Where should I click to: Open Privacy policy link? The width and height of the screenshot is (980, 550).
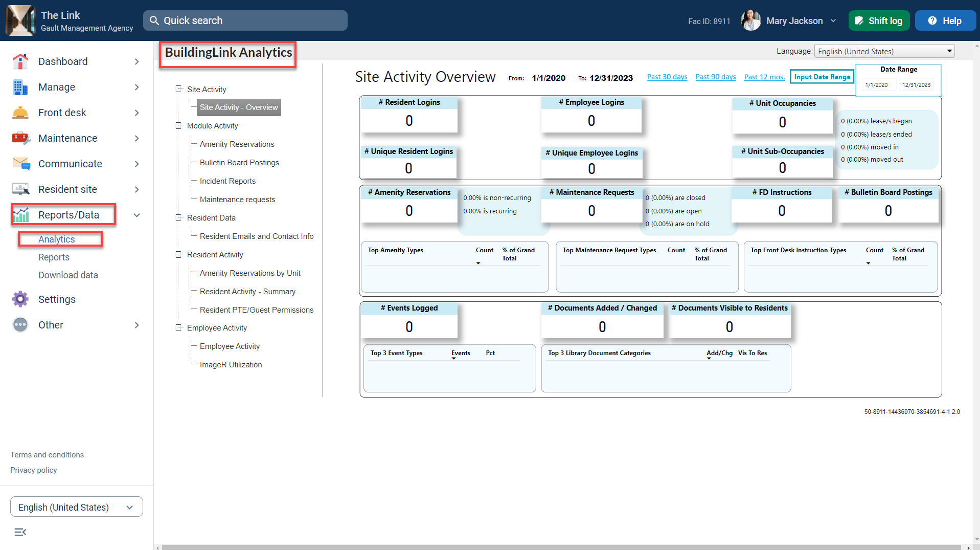point(34,470)
